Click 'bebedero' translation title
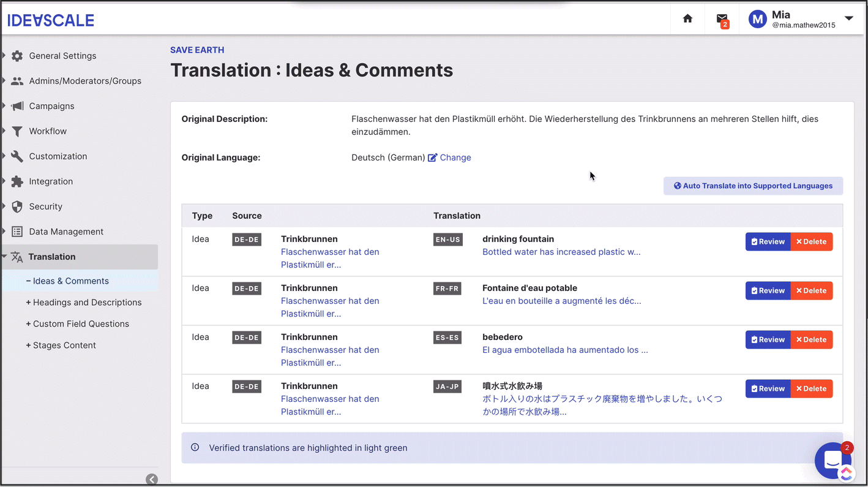The height and width of the screenshot is (487, 868). 503,337
